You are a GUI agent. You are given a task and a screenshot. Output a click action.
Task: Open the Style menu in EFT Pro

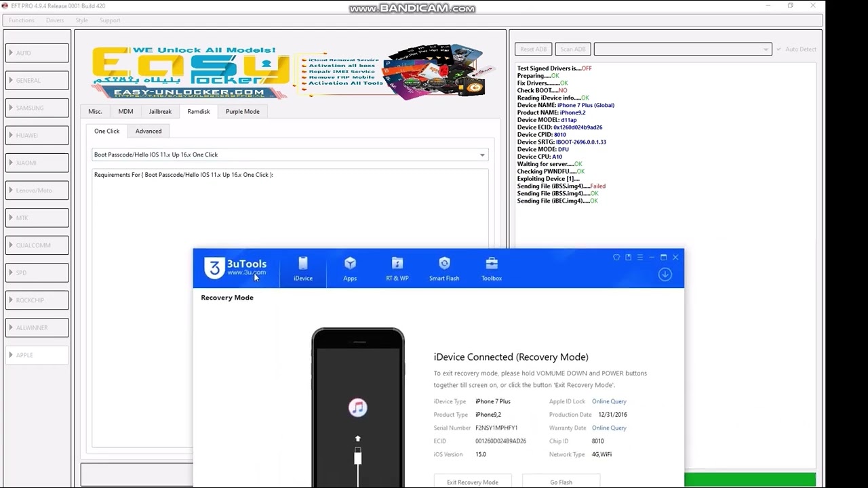82,20
